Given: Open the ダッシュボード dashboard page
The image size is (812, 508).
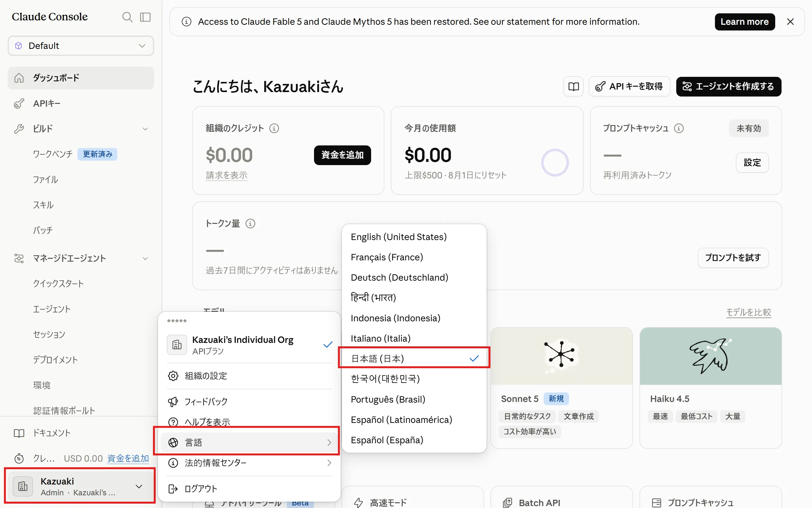Looking at the screenshot, I should coord(81,78).
